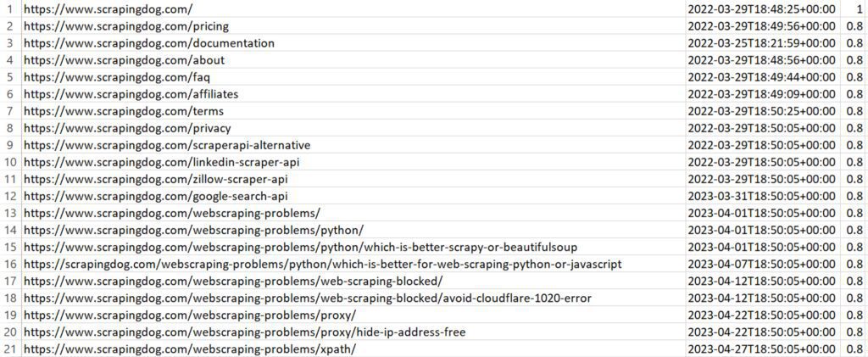Select the scraperapi-alternative URL cell

(x=167, y=145)
